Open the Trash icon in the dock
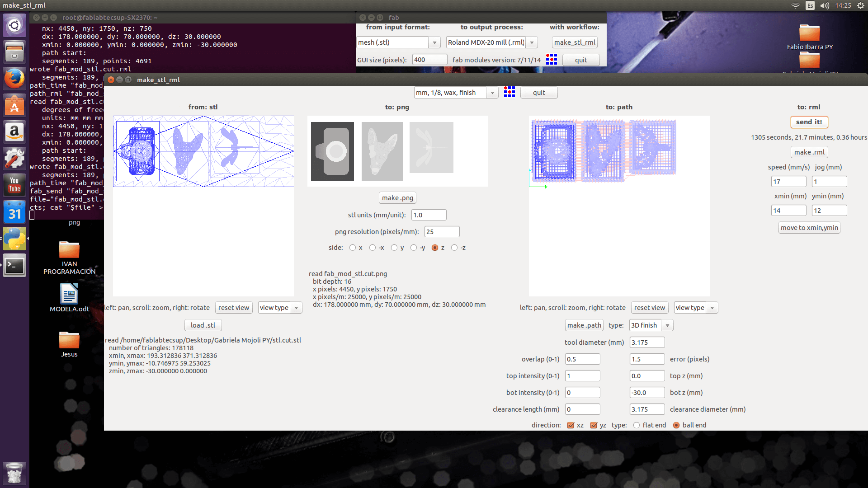The image size is (868, 488). tap(14, 473)
